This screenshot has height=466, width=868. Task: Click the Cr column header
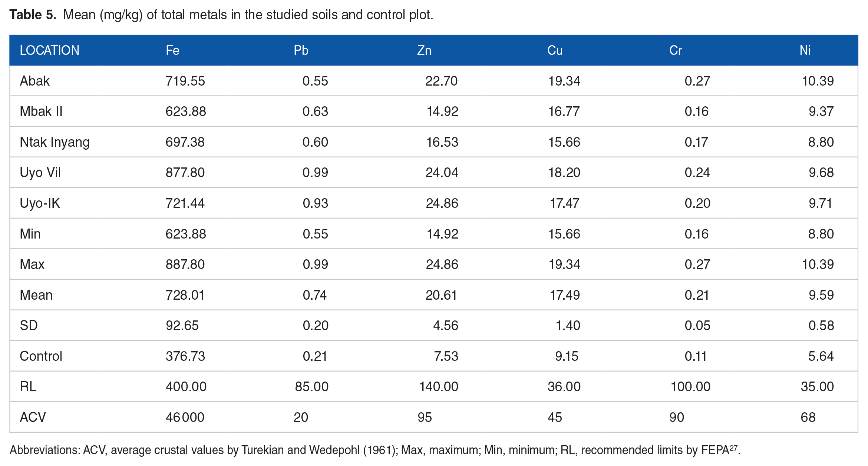(x=676, y=50)
